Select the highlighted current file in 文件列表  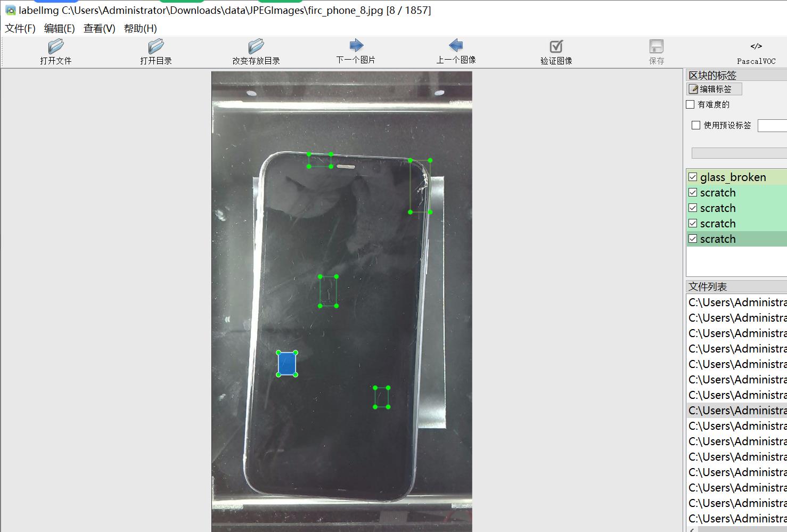(x=736, y=411)
